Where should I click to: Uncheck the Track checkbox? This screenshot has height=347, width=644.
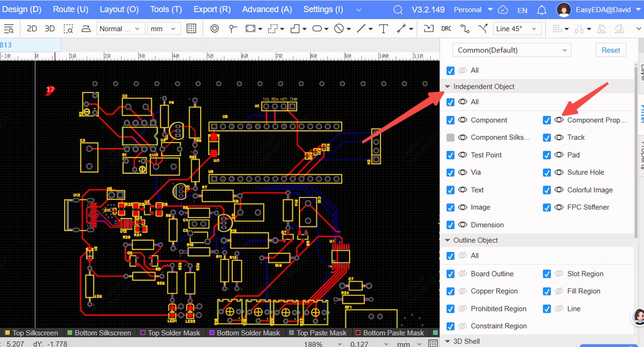(547, 137)
